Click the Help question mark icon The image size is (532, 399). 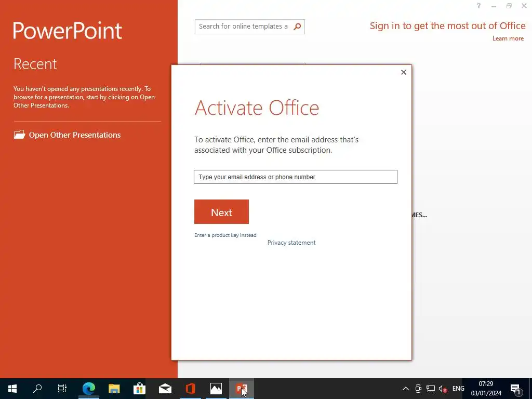pyautogui.click(x=478, y=6)
